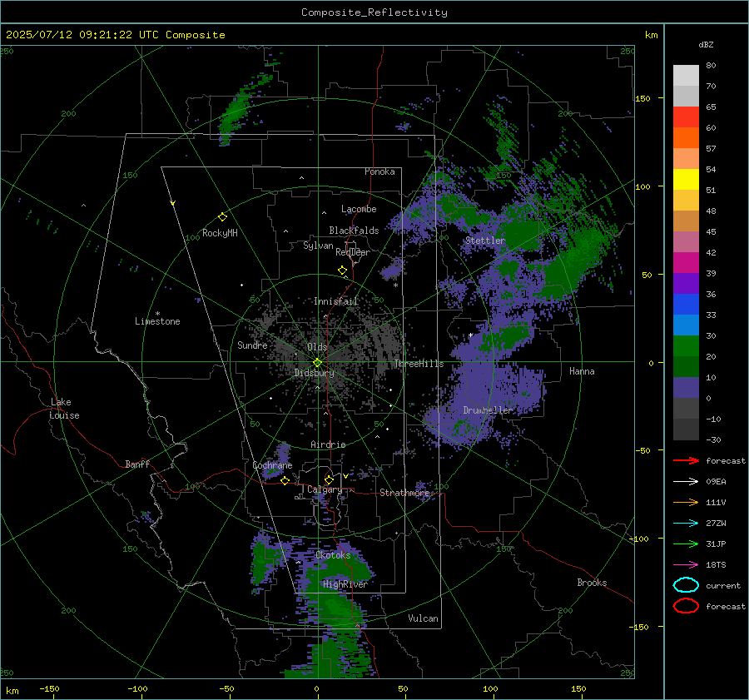
Task: Click the 27ZW legend label
Action: (x=716, y=524)
